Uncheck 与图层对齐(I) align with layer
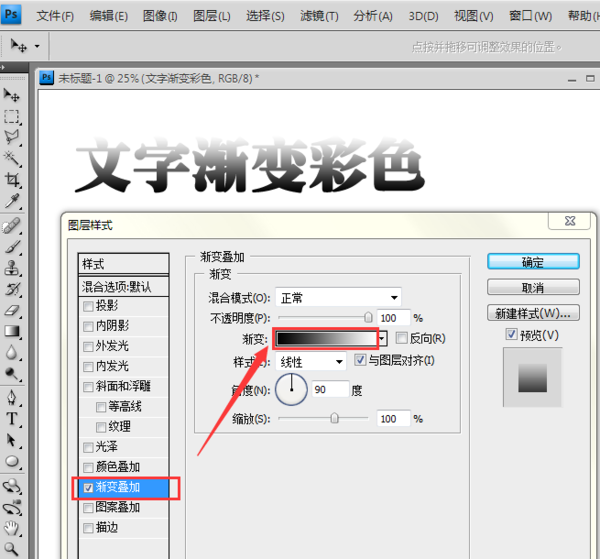The image size is (600, 559). pyautogui.click(x=360, y=360)
